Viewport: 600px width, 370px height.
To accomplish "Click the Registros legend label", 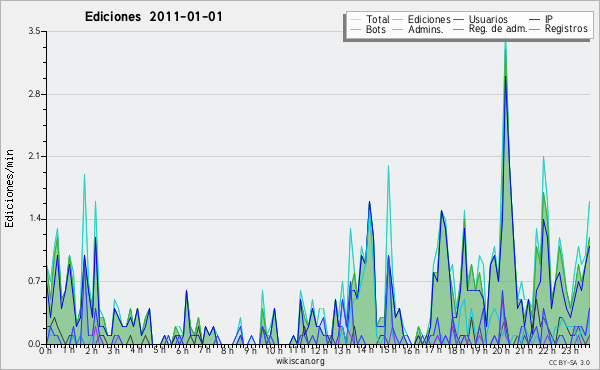I will [566, 29].
